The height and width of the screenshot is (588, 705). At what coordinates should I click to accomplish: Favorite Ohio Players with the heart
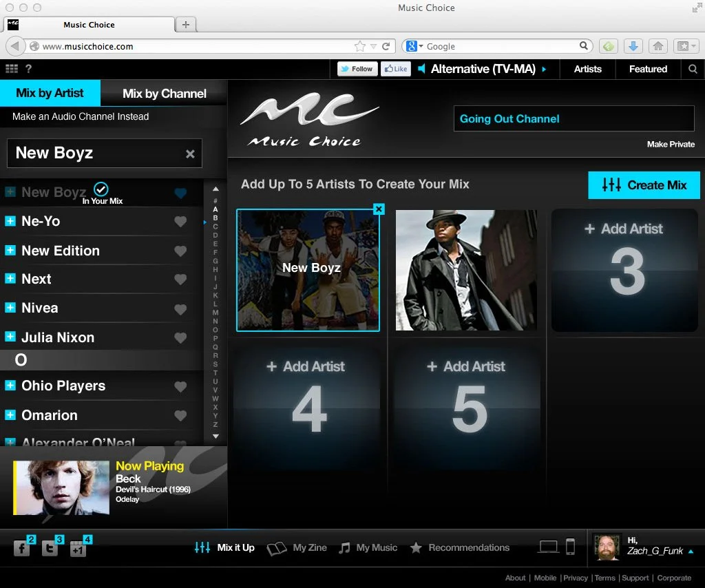(180, 386)
